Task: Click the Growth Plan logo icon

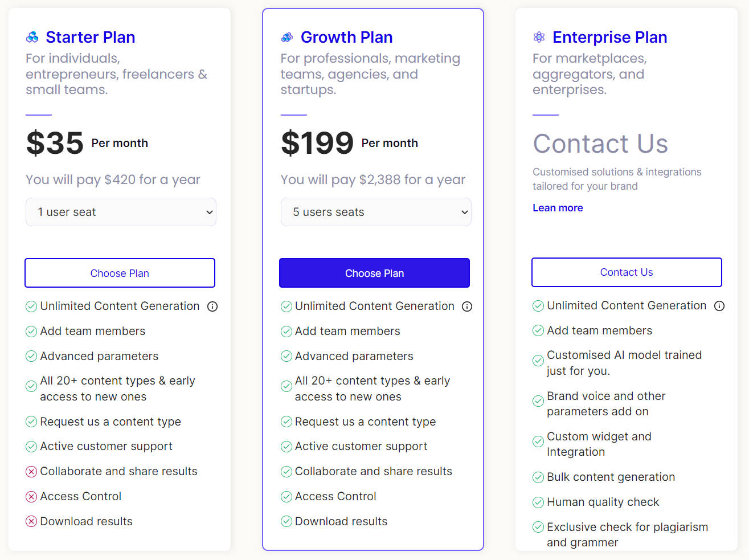Action: click(287, 38)
